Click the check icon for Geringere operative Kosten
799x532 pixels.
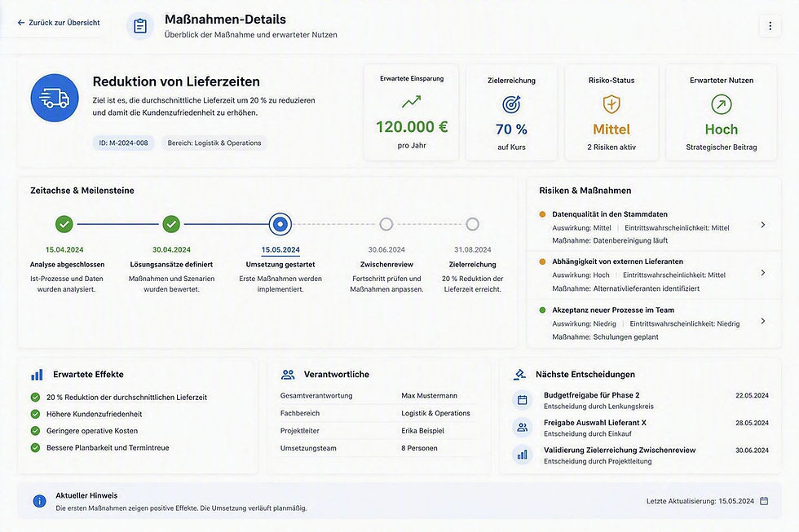click(35, 431)
